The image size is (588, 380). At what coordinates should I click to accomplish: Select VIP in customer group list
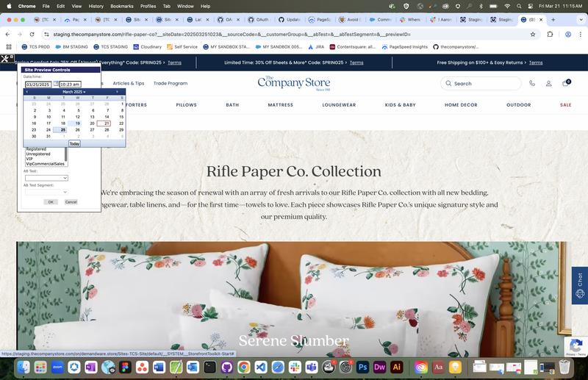(29, 159)
